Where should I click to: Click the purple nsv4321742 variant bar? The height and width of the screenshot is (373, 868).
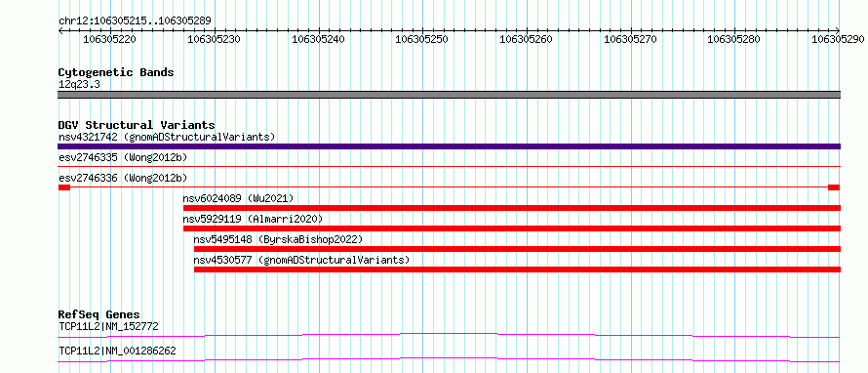(x=449, y=146)
